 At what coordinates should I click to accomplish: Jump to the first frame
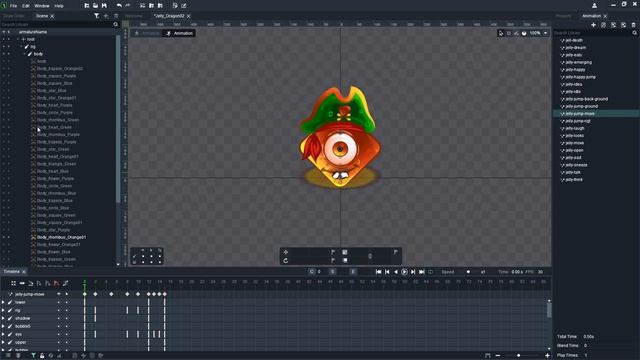378,272
